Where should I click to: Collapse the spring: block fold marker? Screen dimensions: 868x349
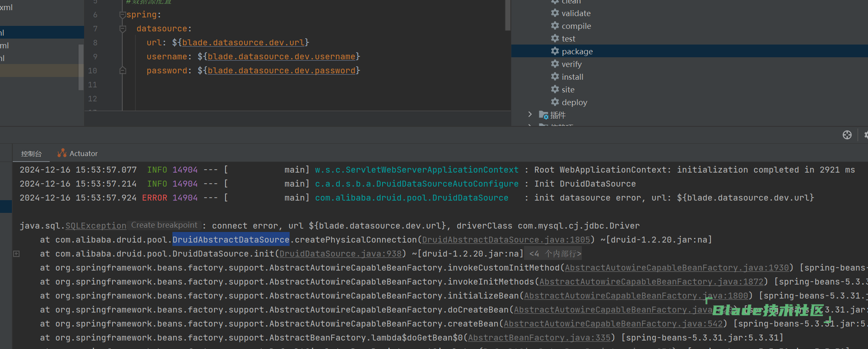[123, 15]
